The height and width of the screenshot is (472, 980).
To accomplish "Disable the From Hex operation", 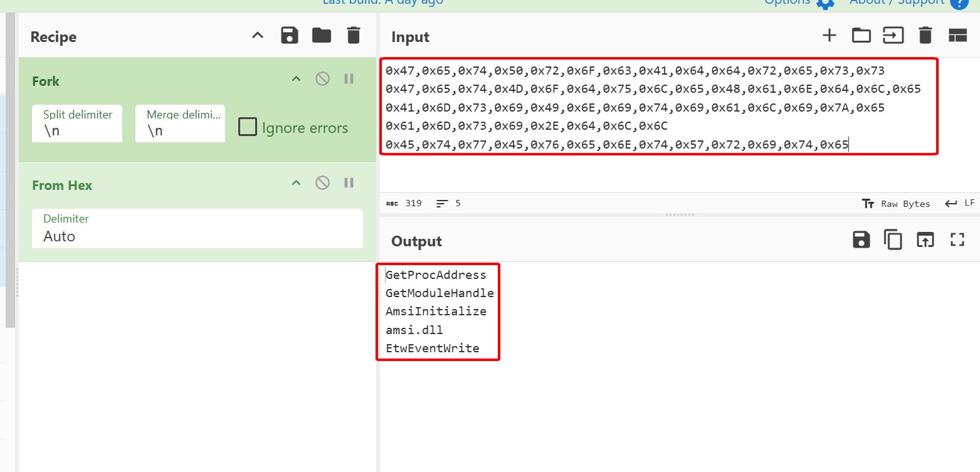I will [x=322, y=183].
